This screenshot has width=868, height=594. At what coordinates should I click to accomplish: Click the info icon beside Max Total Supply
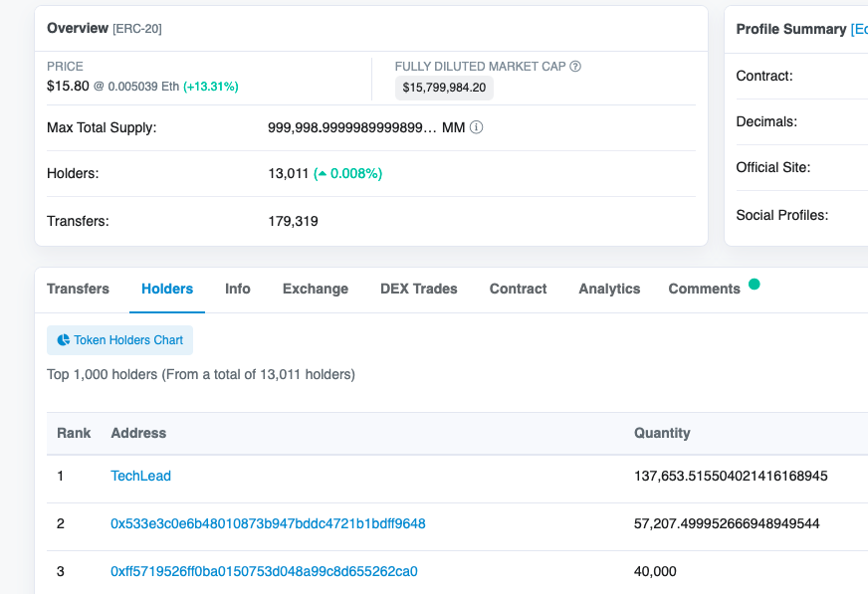tap(477, 128)
